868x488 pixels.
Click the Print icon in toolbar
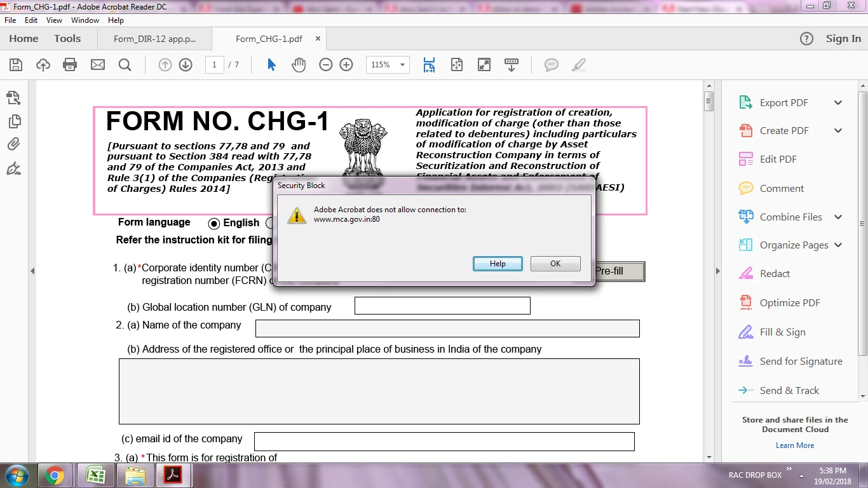tap(70, 65)
